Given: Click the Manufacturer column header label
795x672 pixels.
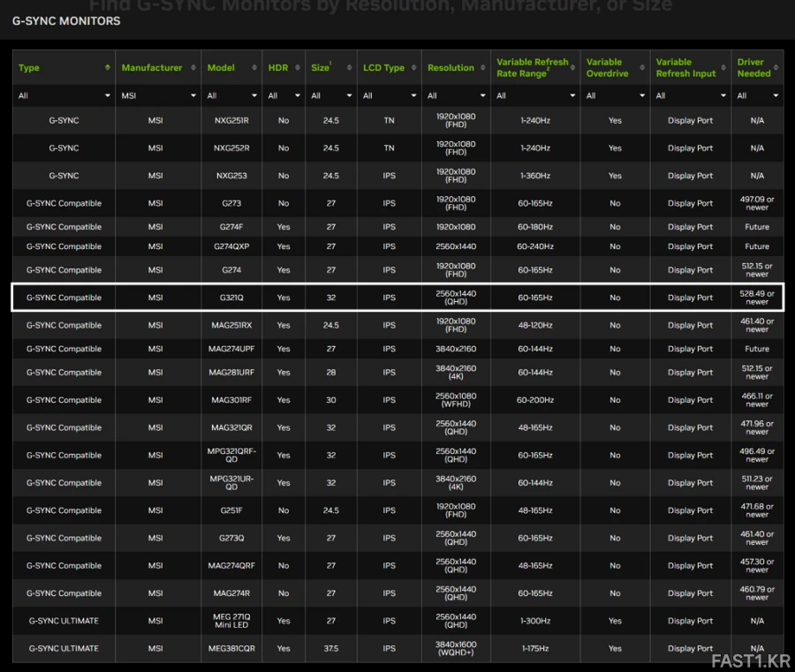Looking at the screenshot, I should 152,67.
